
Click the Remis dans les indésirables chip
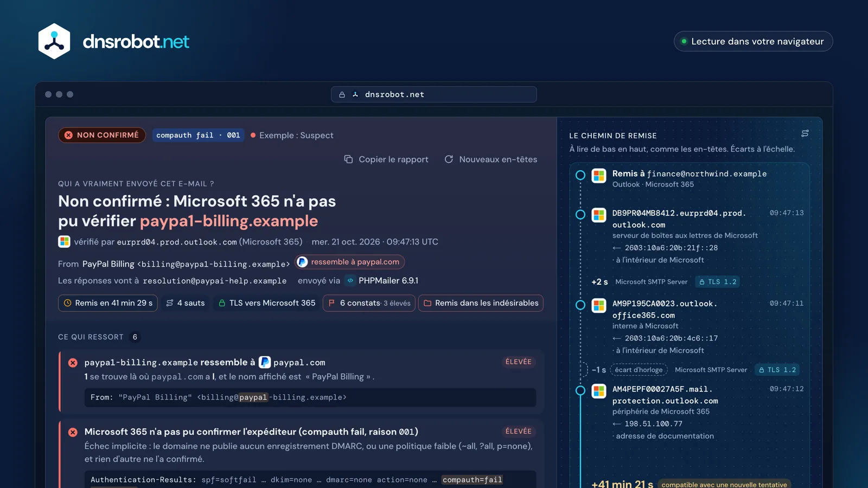[x=481, y=303]
